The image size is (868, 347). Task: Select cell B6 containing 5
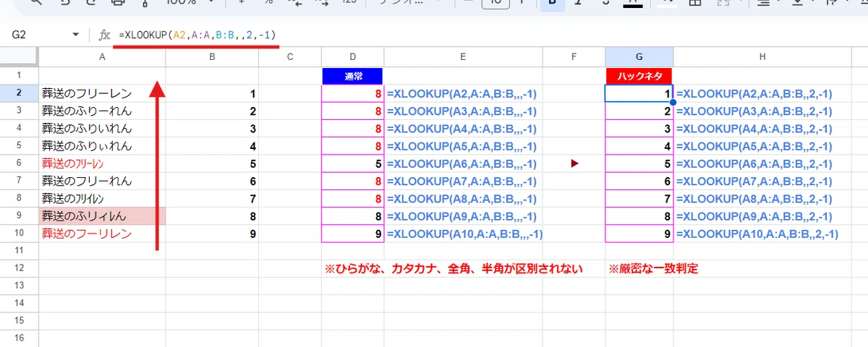point(212,163)
